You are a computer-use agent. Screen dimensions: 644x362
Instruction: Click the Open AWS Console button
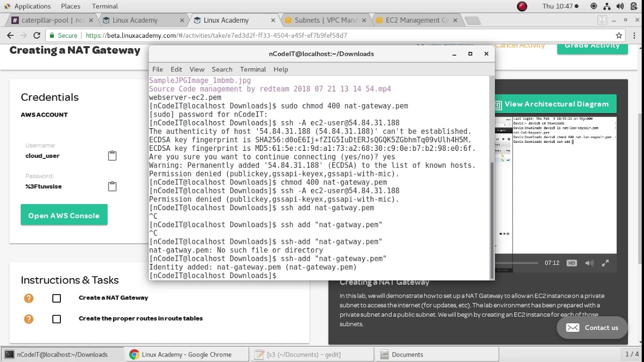point(64,215)
